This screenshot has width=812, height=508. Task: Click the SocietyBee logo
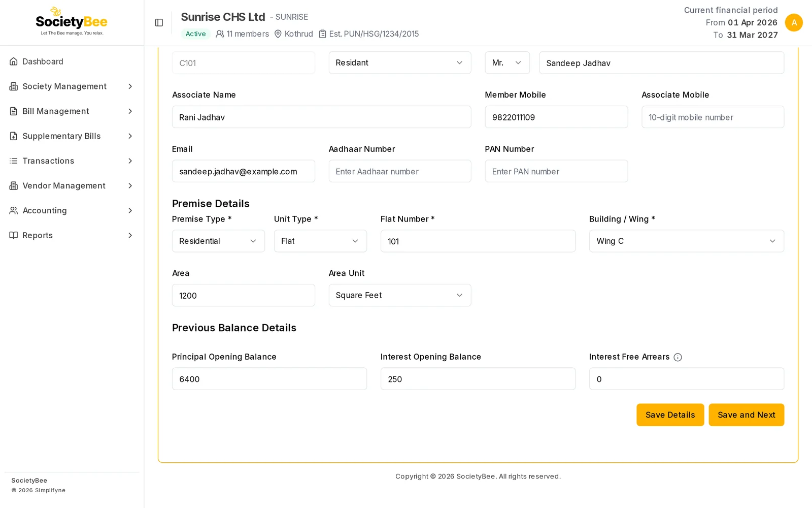point(72,21)
